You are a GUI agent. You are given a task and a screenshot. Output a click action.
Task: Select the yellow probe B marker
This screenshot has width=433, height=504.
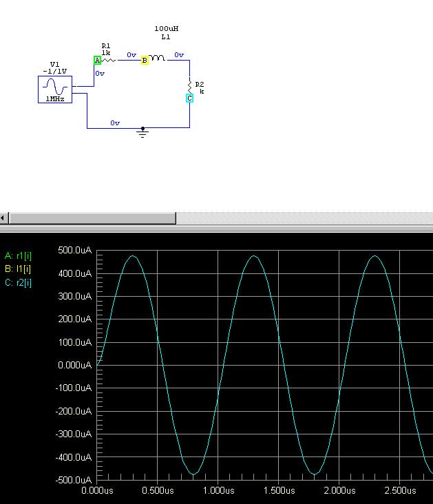click(x=145, y=61)
